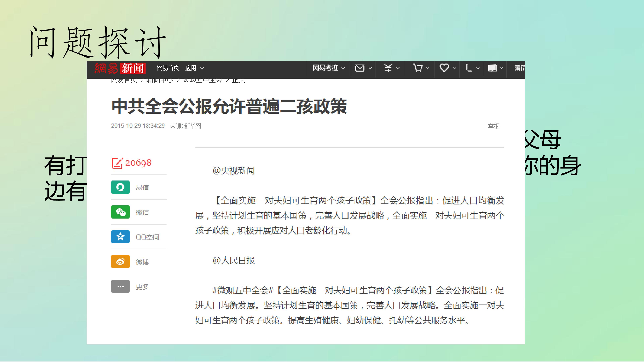Click the open-book icon in top bar

pos(493,68)
